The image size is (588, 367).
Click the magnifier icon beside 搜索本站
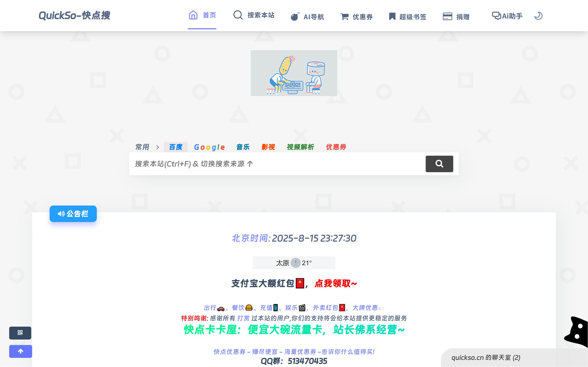[238, 15]
